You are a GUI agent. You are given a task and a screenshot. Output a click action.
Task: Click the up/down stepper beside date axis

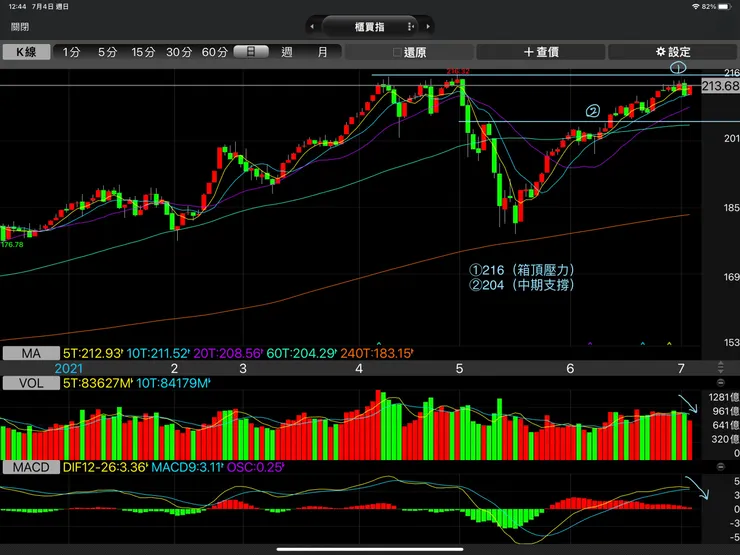tap(721, 367)
